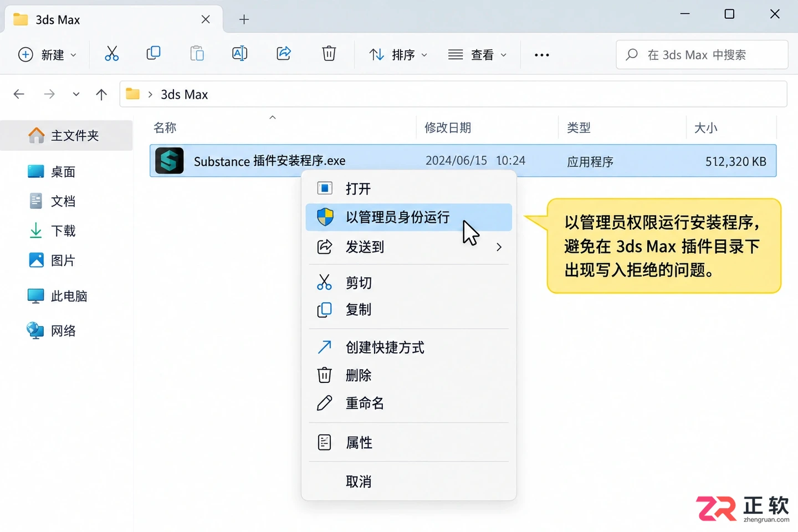This screenshot has height=532, width=798.
Task: Click the trash icon beside 删除
Action: pos(324,375)
